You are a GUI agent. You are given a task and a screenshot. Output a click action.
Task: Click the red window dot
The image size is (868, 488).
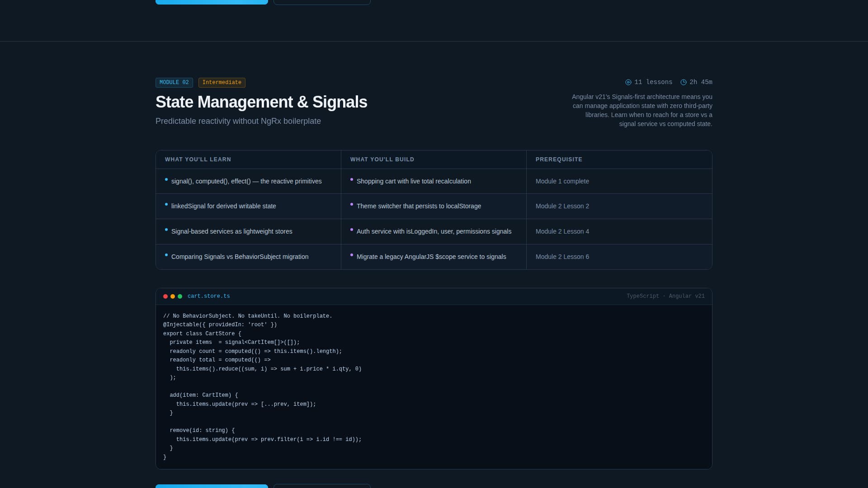[165, 296]
